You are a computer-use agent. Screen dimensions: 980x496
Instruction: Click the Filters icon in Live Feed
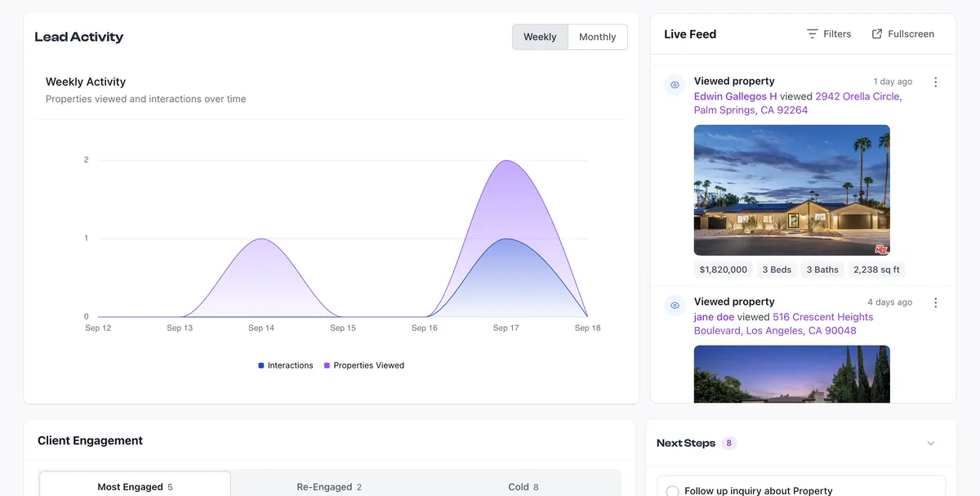tap(812, 34)
